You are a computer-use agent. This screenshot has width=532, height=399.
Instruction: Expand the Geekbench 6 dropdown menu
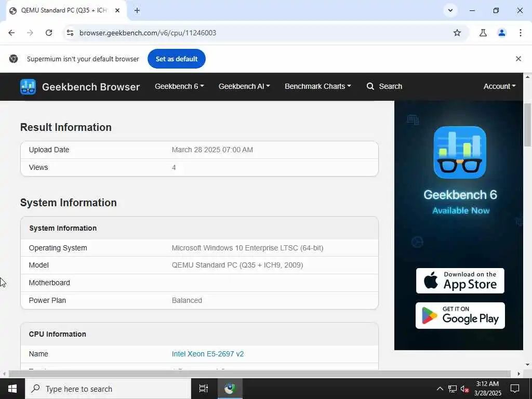(x=179, y=86)
